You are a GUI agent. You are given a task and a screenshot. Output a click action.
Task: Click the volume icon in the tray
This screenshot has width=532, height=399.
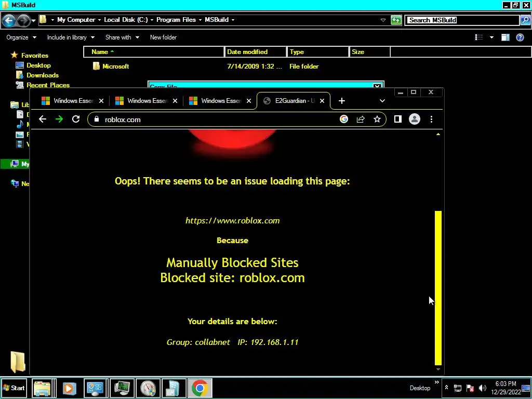[x=482, y=388]
